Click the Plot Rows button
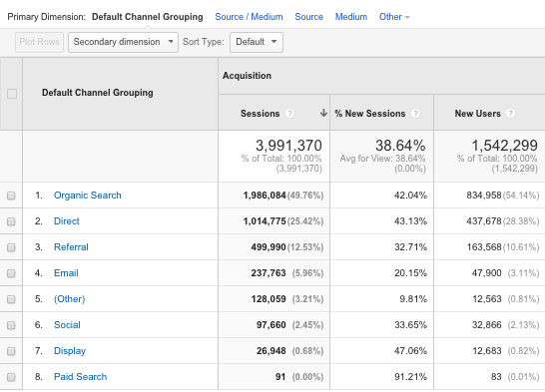Image resolution: width=545 pixels, height=392 pixels. coord(39,42)
